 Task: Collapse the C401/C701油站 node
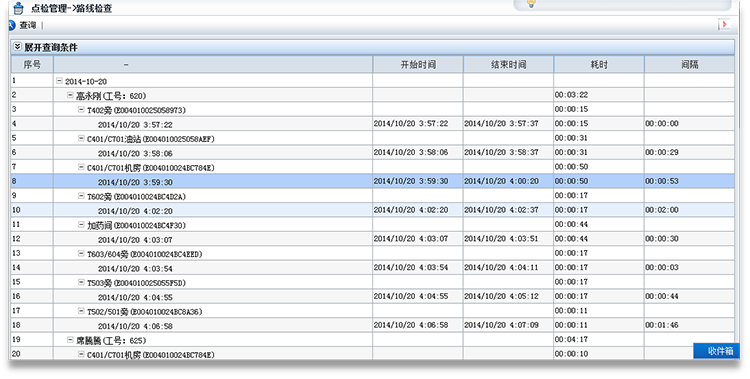tap(81, 138)
